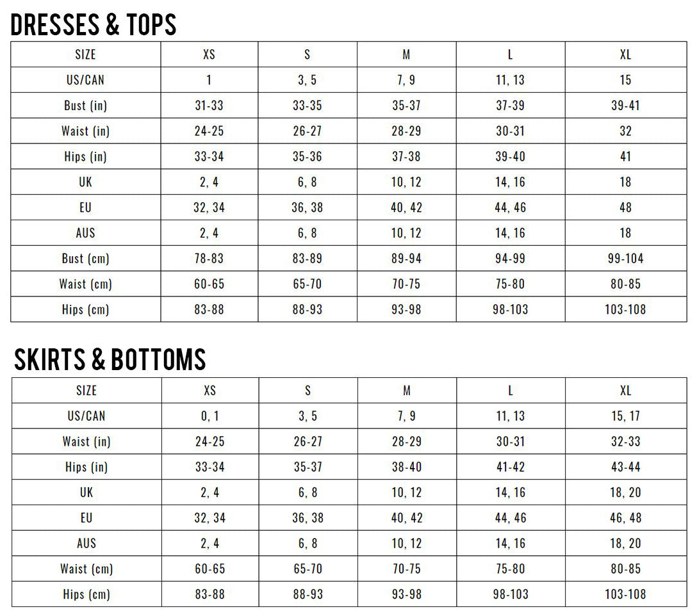The height and width of the screenshot is (616, 697).
Task: Select the 35-37 Hips (in) cell in Skirts
Action: (307, 467)
